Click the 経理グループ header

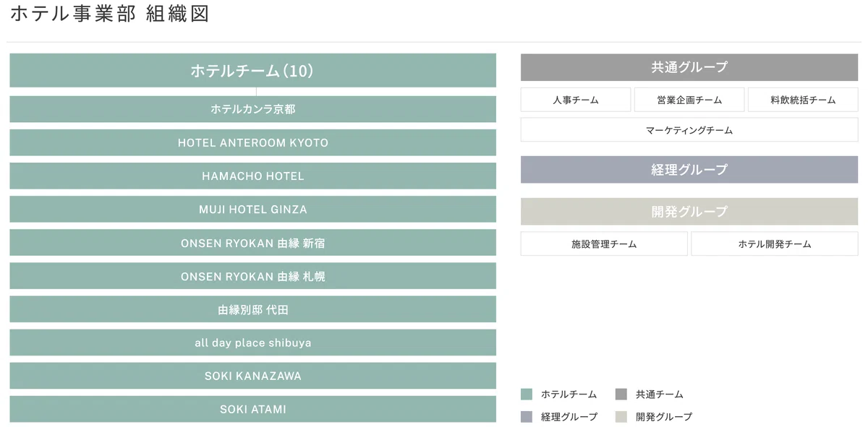point(689,170)
